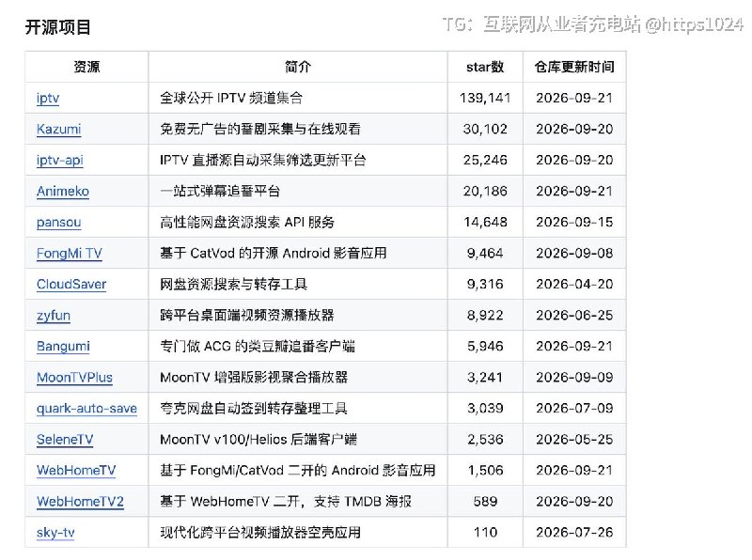Select description 专门做 ACG 的类豆瓣追番客户端
The width and height of the screenshot is (752, 560).
point(258,346)
